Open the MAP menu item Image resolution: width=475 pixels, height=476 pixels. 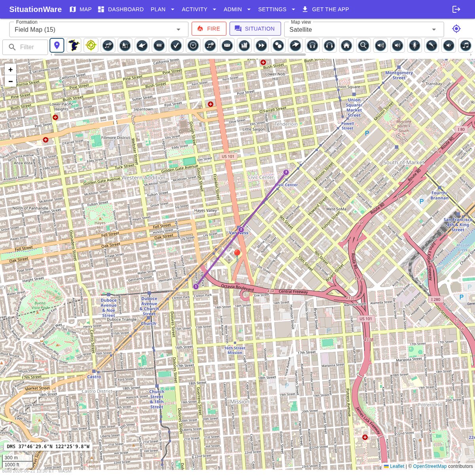click(x=81, y=9)
